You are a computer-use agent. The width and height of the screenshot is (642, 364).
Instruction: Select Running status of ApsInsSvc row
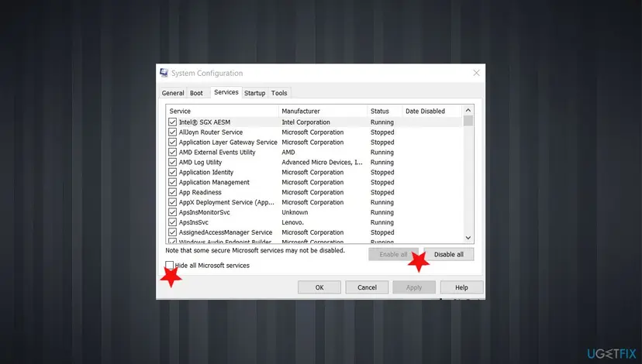point(382,222)
